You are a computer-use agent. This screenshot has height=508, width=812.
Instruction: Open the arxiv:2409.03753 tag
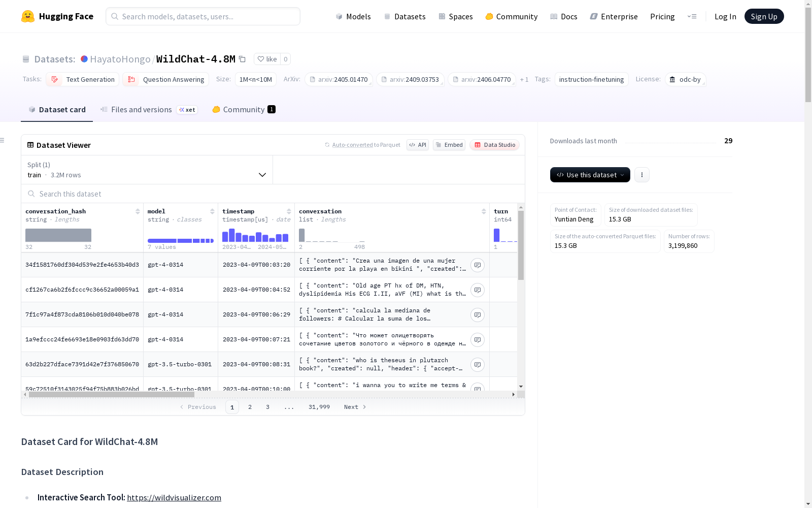(410, 79)
